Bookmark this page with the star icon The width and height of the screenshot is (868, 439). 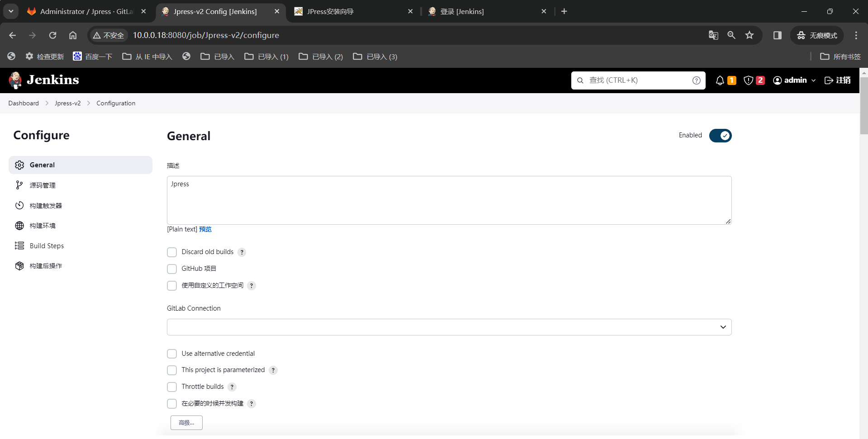point(749,35)
